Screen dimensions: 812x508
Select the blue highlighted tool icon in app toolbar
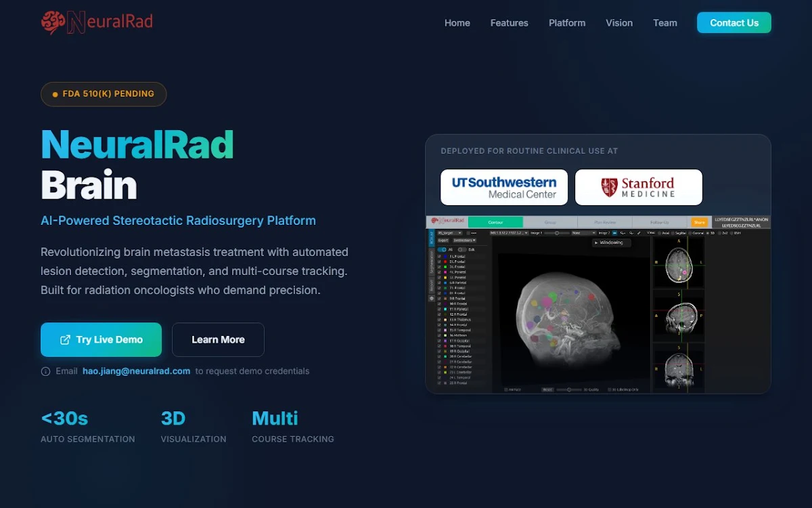click(614, 233)
